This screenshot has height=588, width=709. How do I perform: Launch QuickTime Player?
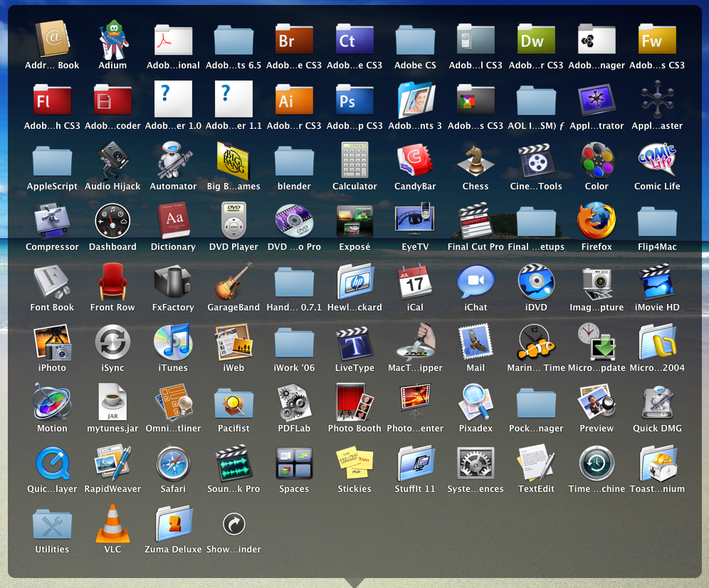52,463
